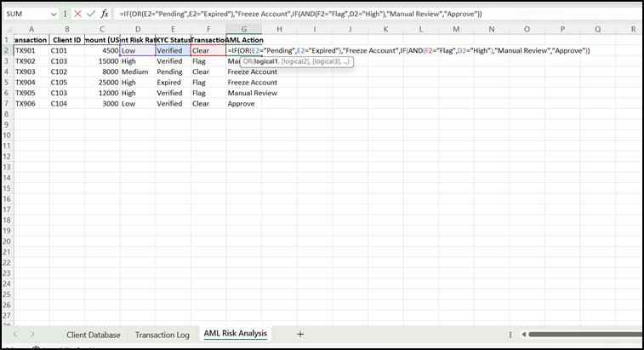Click the Expired KYC status cell

pos(173,83)
